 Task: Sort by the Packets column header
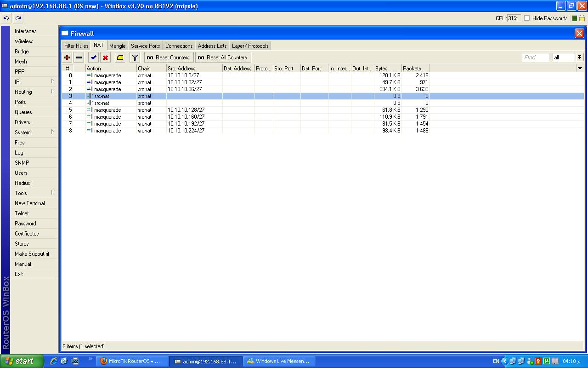click(415, 69)
